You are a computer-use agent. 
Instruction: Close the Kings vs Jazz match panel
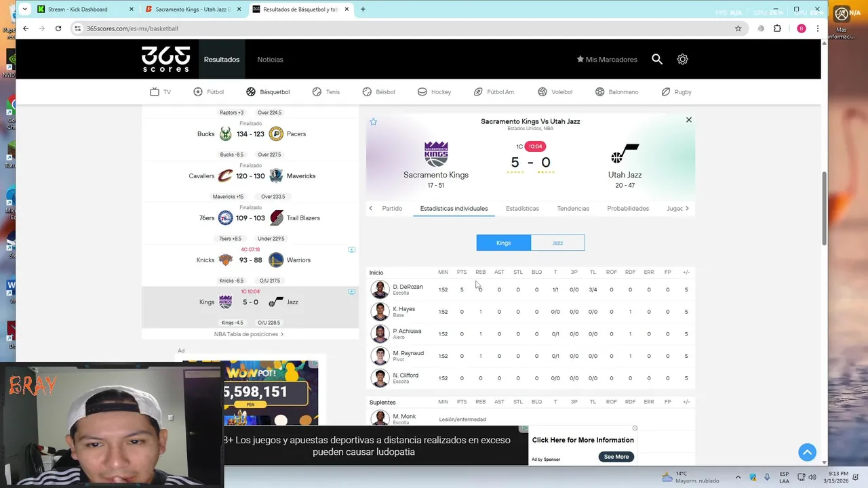pos(688,120)
